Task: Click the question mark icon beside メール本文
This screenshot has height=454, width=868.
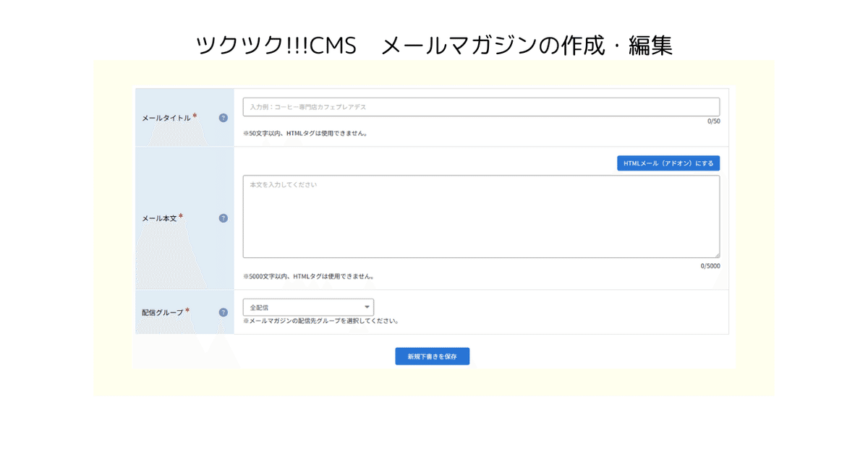Action: click(223, 218)
